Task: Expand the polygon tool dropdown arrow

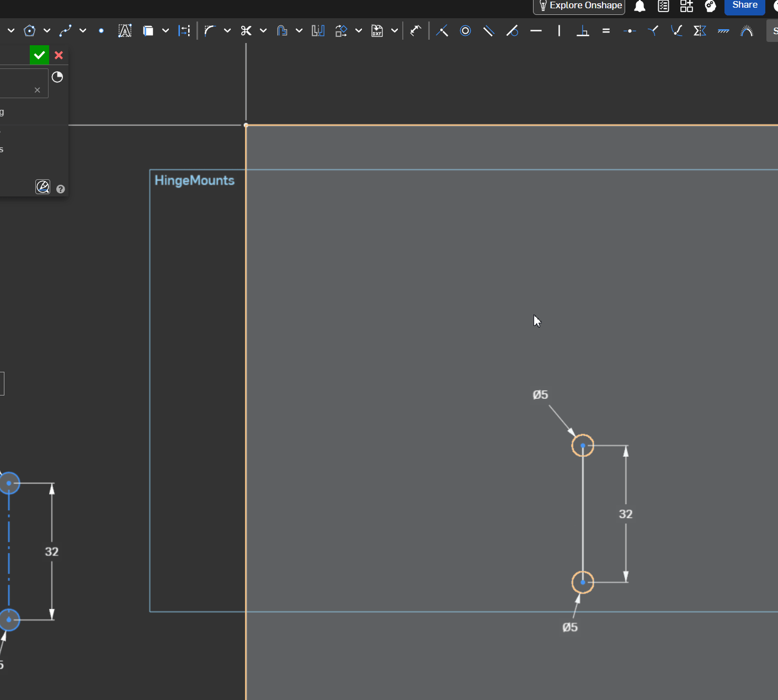Action: [x=47, y=31]
